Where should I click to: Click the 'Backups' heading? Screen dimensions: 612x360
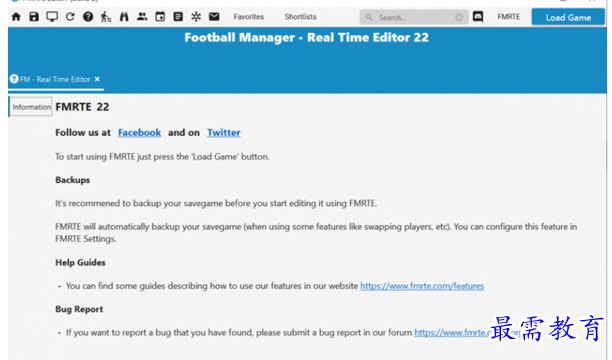pyautogui.click(x=73, y=180)
